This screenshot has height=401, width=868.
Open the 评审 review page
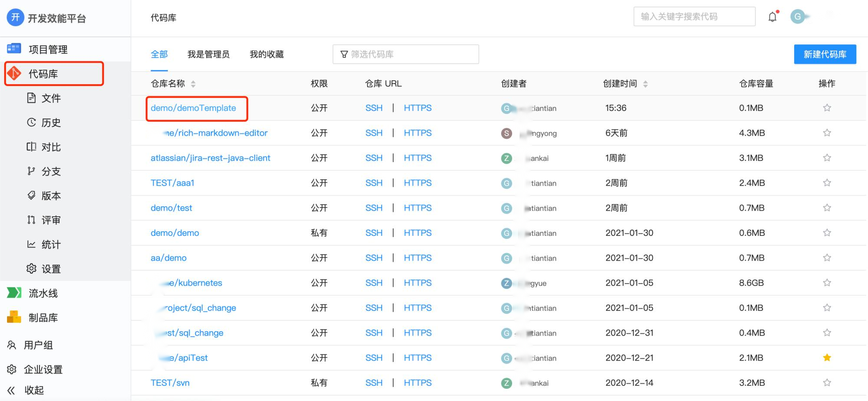coord(50,220)
